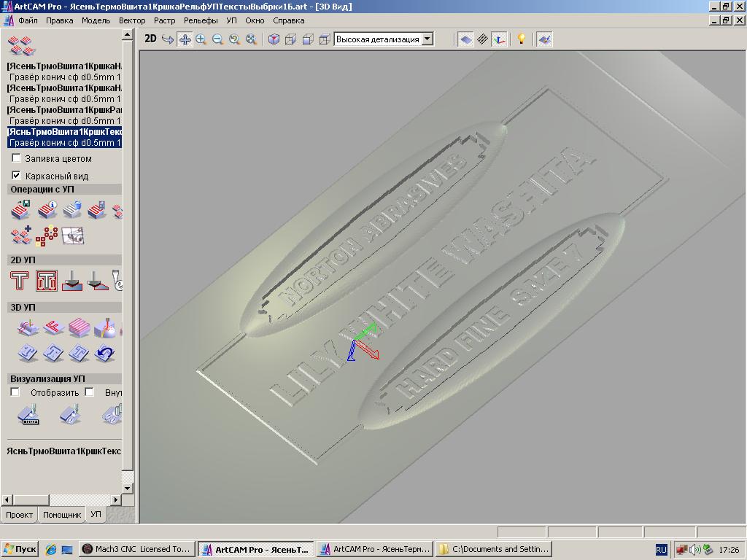This screenshot has height=560, width=747.
Task: Select the highlighted ЯсньТрмоВшита1КршкТекс toolpath entry
Action: coord(64,132)
